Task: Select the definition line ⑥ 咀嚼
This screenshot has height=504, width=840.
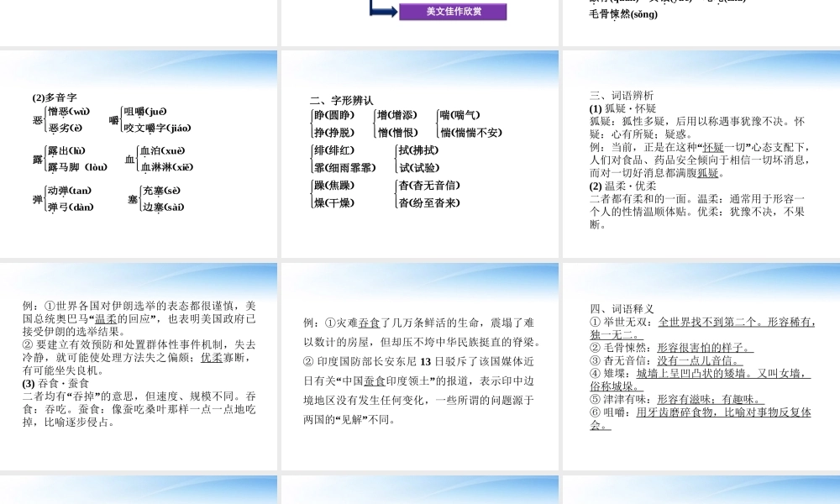Action: coord(701,419)
